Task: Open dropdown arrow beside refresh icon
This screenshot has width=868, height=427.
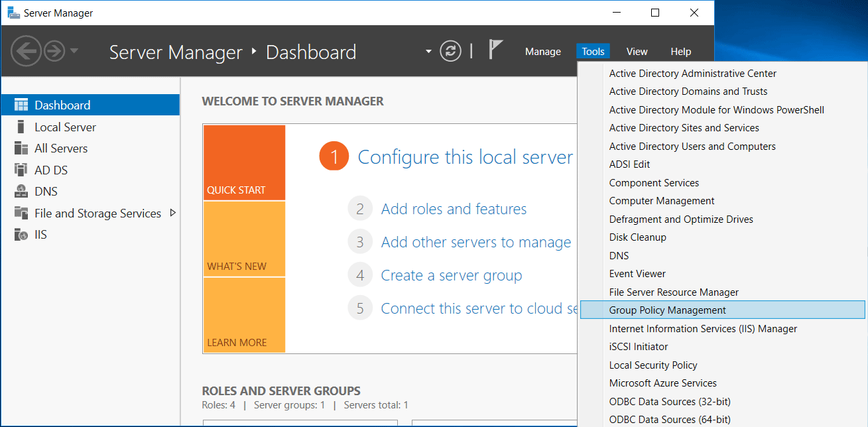Action: click(x=429, y=51)
